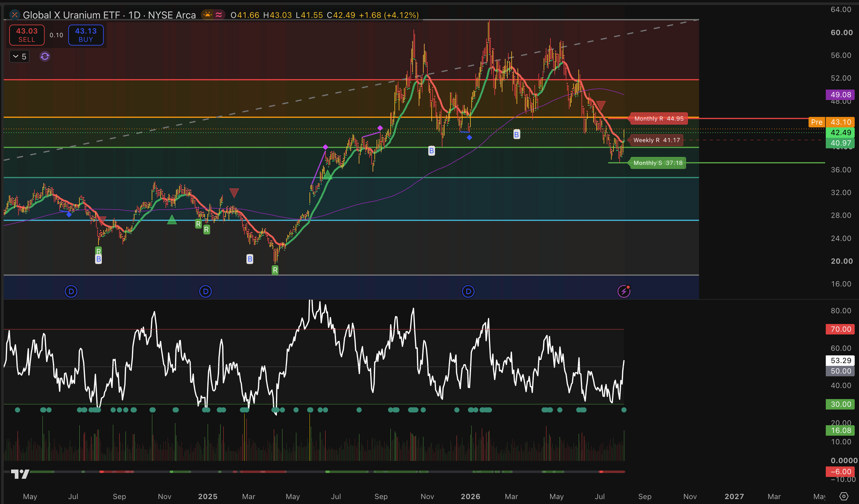Click the red down-triangle signal near February 2025
Viewport: 859px width, 504px height.
(x=234, y=193)
